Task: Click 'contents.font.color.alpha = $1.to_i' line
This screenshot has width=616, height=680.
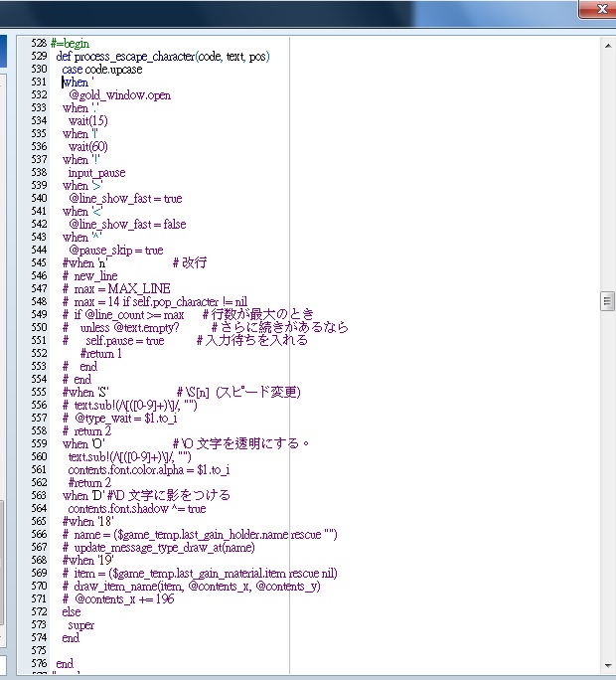Action: coord(149,470)
